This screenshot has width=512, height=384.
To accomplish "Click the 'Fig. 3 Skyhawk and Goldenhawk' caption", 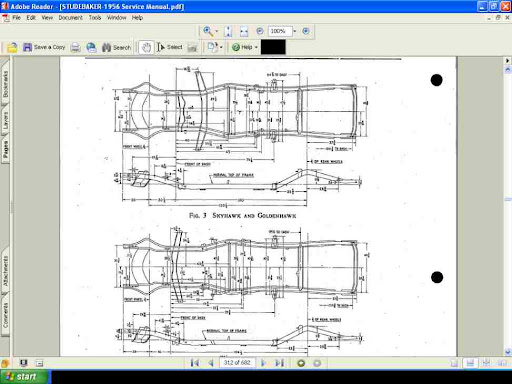I will point(243,215).
